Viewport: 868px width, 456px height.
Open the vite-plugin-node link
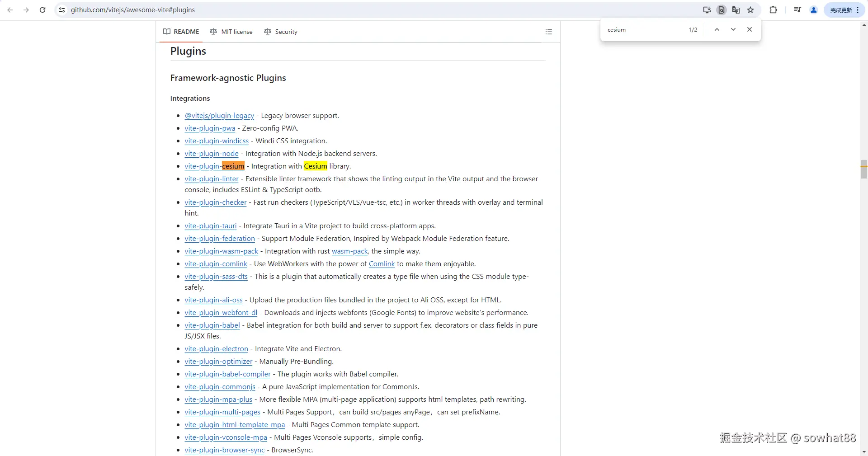212,154
